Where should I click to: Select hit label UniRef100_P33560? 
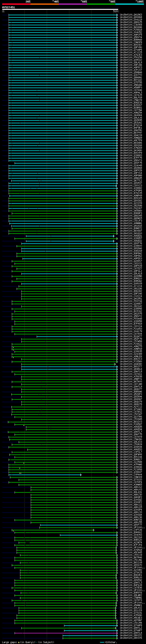pos(131,361)
